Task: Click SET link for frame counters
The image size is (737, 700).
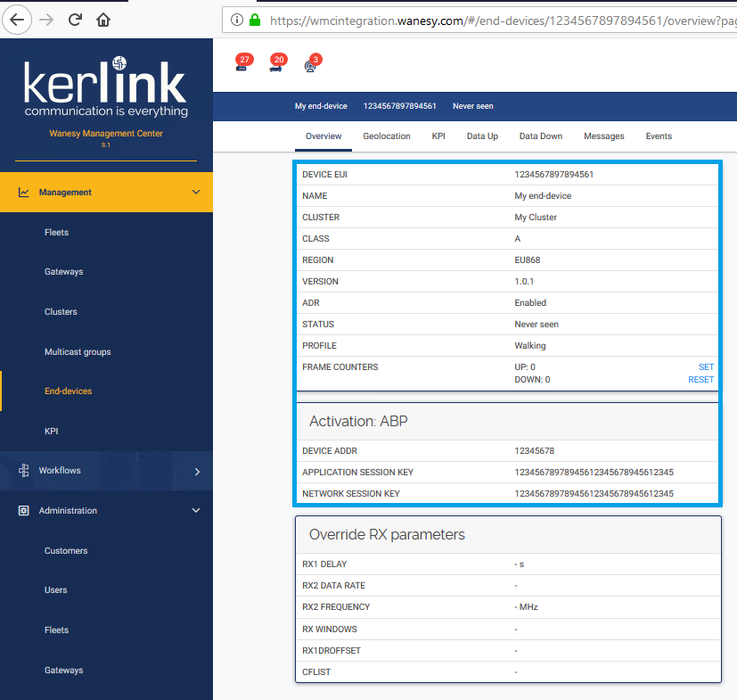Action: coord(706,367)
